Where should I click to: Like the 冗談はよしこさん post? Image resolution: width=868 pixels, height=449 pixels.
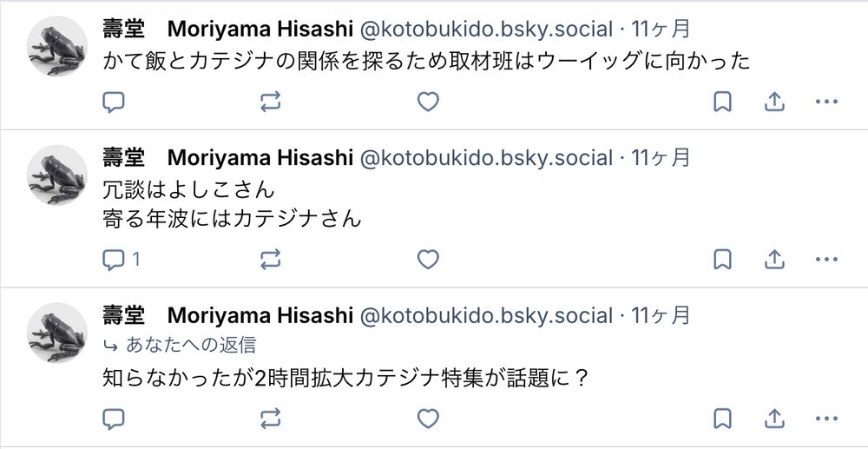tap(428, 259)
